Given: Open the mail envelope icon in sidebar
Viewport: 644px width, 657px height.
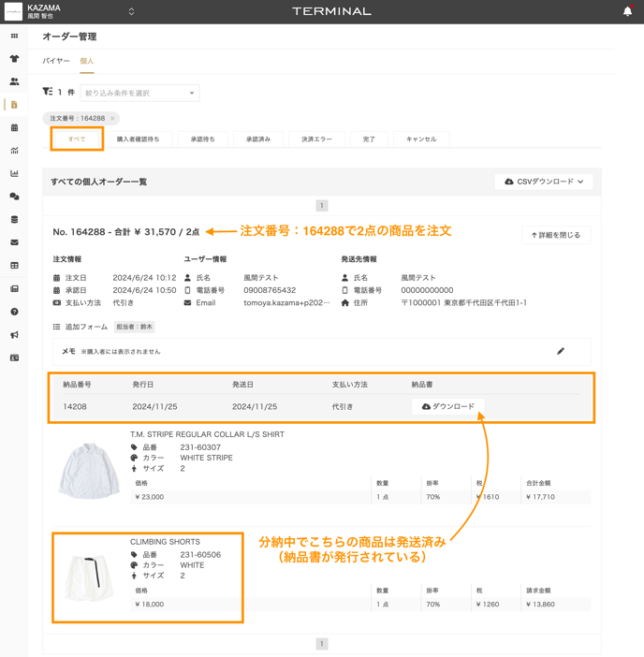Looking at the screenshot, I should pyautogui.click(x=14, y=242).
